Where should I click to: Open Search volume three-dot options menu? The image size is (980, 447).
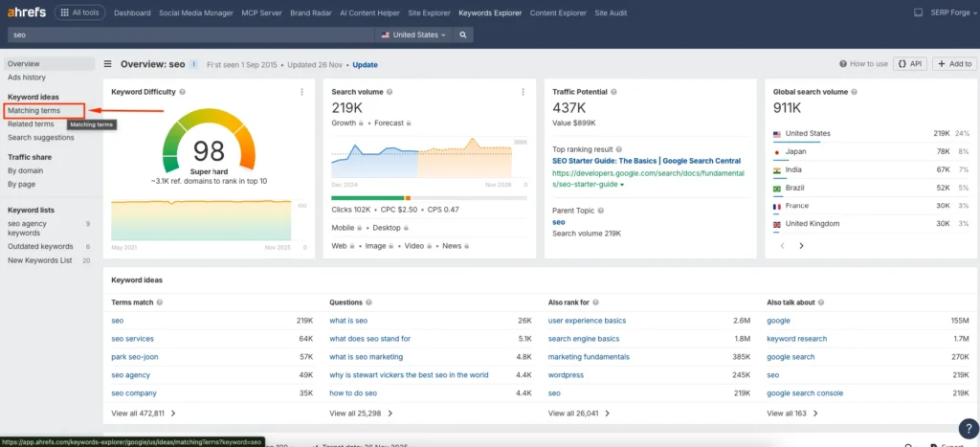coord(523,92)
